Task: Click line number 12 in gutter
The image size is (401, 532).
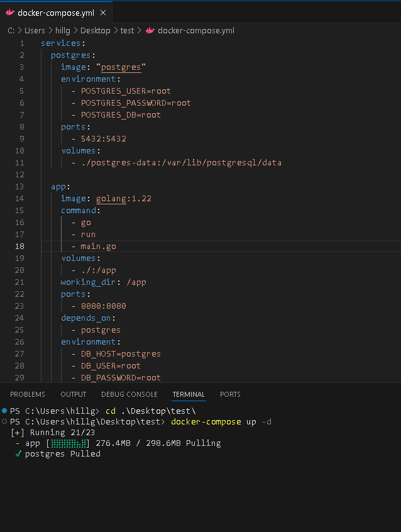Action: pyautogui.click(x=19, y=174)
